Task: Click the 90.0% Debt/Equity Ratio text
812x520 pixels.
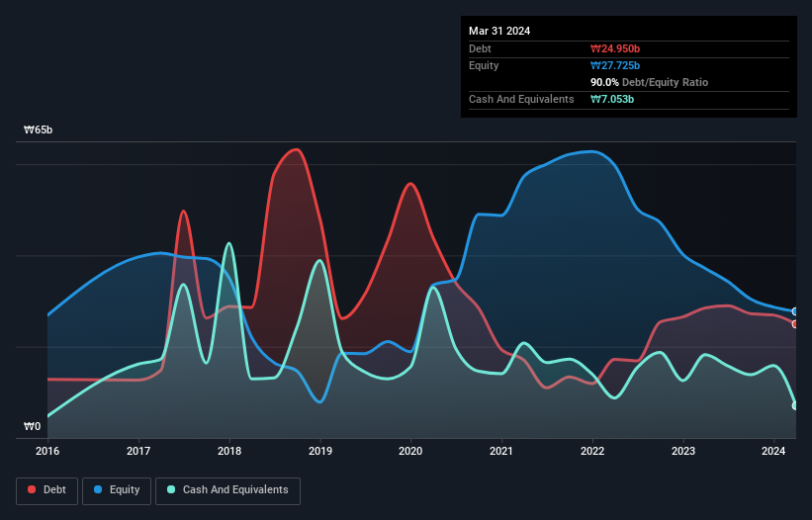Action: [x=650, y=82]
